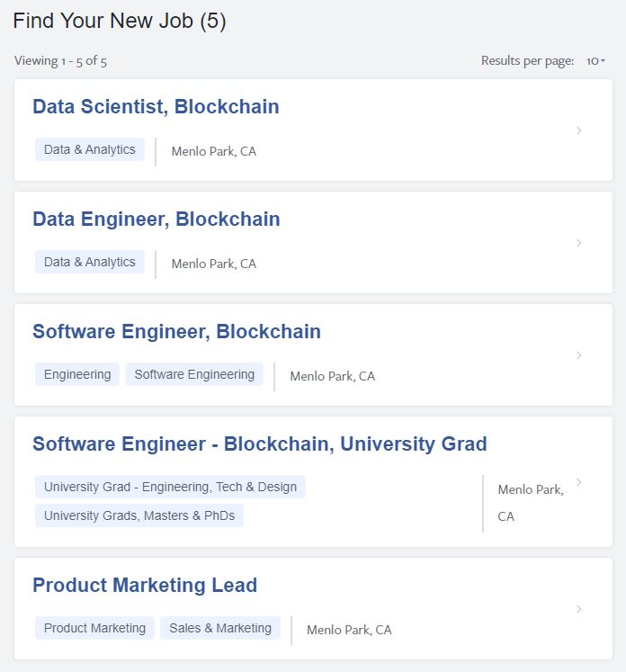626x672 pixels.
Task: Open Software Engineer, Blockchain job listing
Action: click(176, 332)
